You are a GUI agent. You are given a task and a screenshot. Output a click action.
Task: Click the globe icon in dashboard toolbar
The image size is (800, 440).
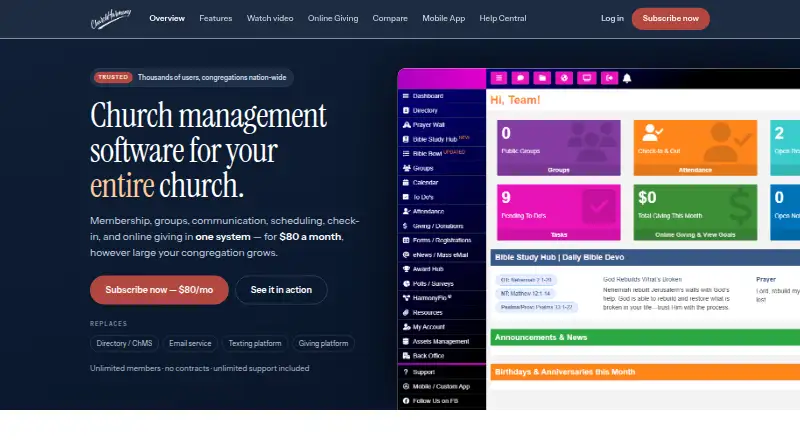[564, 78]
